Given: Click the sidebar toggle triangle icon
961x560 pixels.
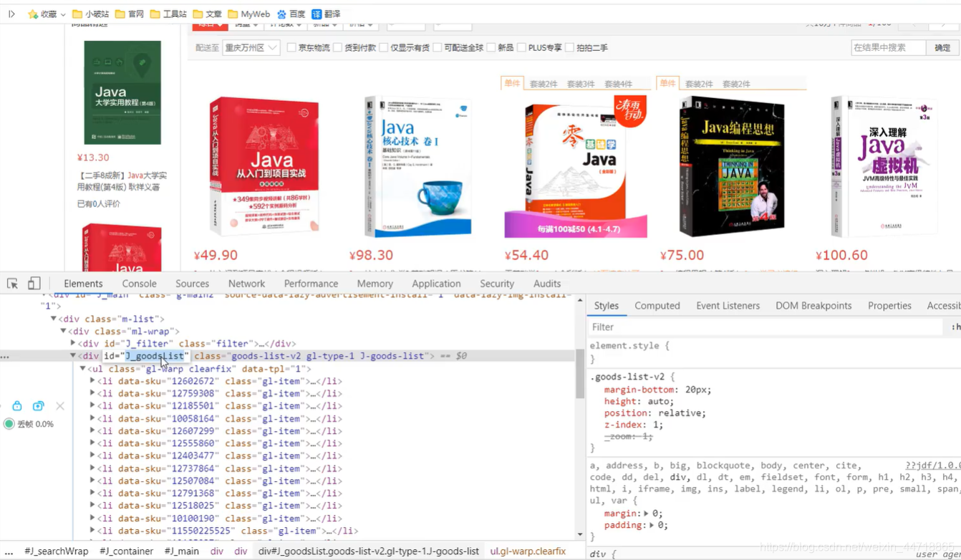Looking at the screenshot, I should pos(11,14).
